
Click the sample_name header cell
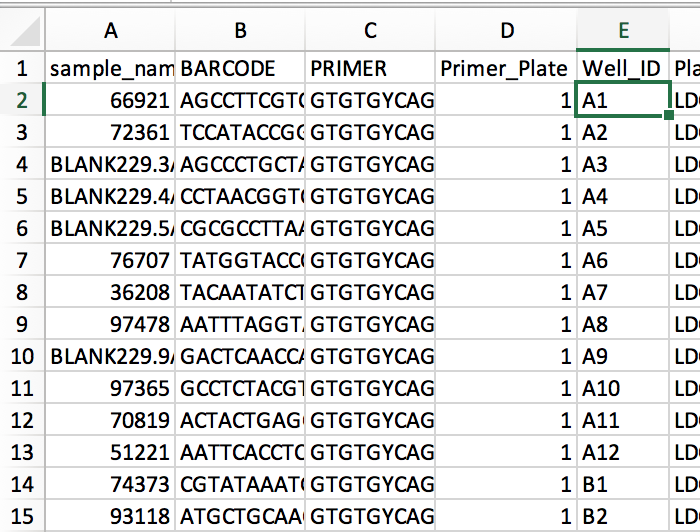click(110, 68)
